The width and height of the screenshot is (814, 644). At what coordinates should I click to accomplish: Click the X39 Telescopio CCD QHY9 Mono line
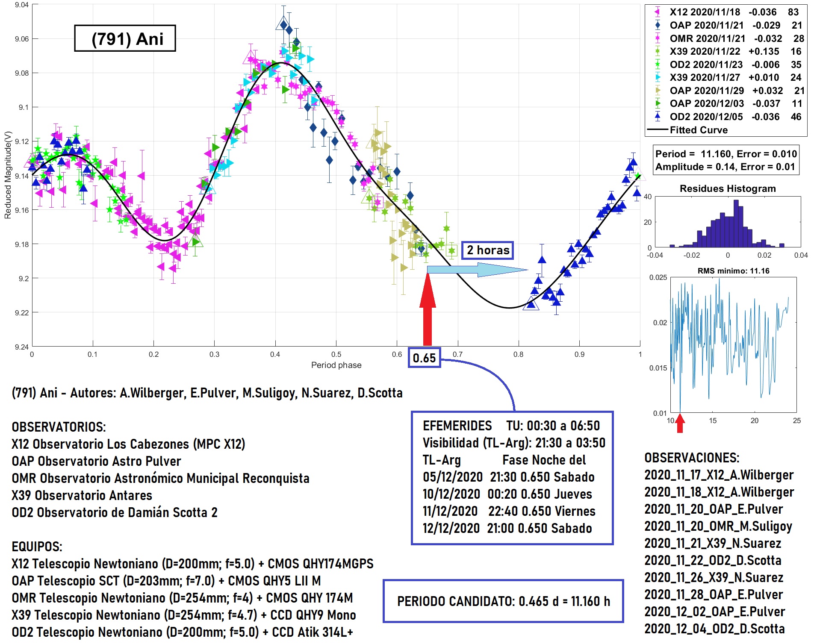(x=184, y=615)
